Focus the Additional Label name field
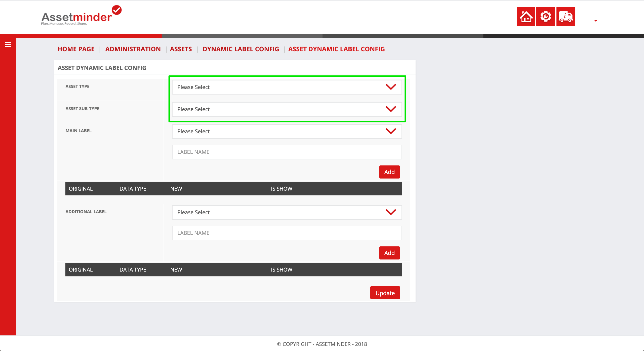Screen dimensions: 644x351 pos(287,233)
